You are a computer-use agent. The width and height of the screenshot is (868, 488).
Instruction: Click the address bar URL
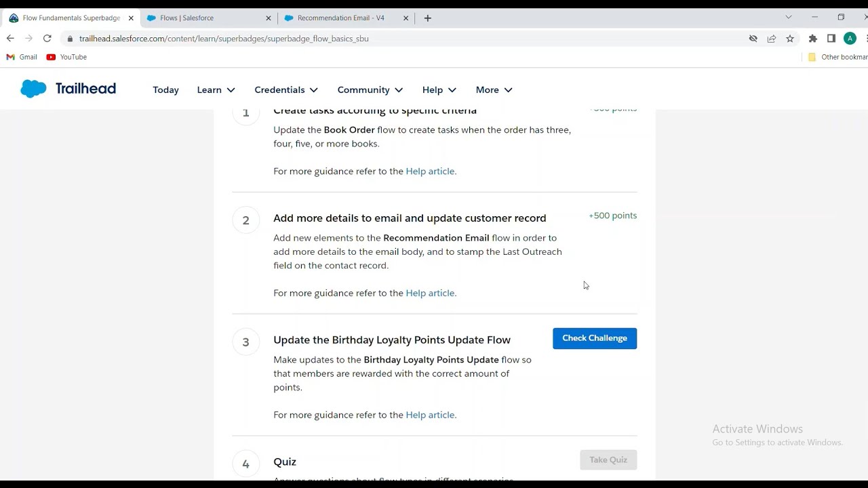coord(224,39)
